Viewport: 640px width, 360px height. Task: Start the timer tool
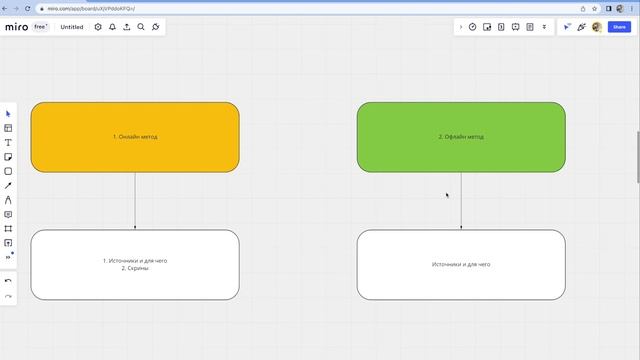tap(472, 27)
